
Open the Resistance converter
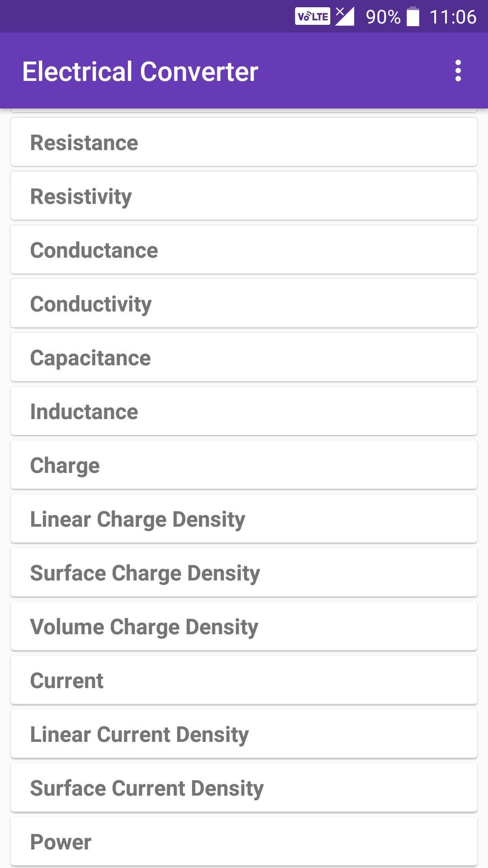point(244,142)
